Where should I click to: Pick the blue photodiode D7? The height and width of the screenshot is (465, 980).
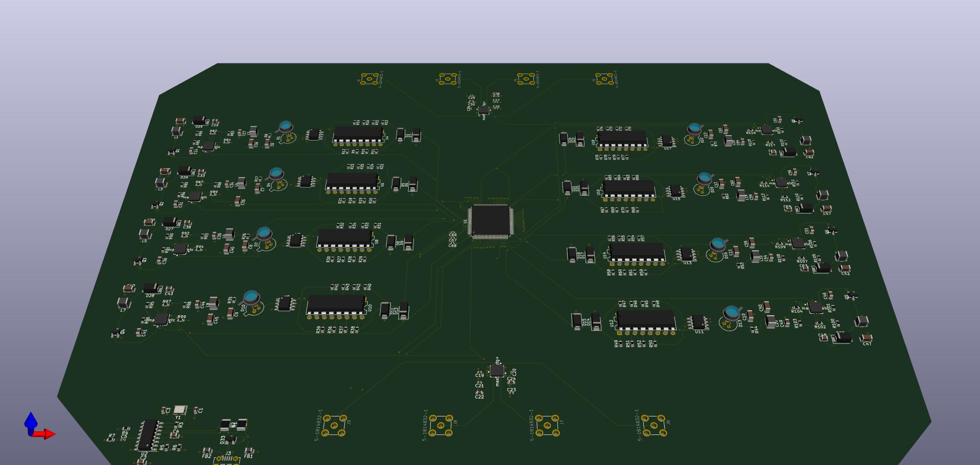coord(264,234)
